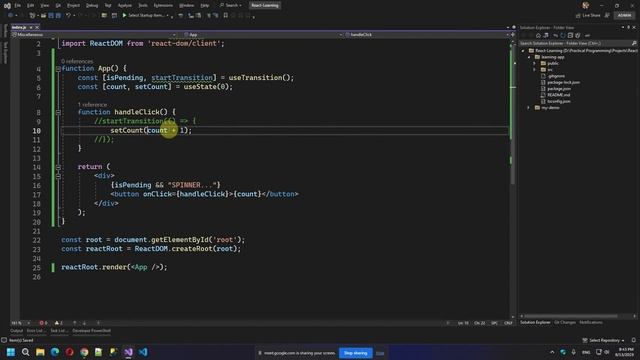Click Solution Explorer search magnifier icon
This screenshot has width=640, height=360.
point(634,43)
